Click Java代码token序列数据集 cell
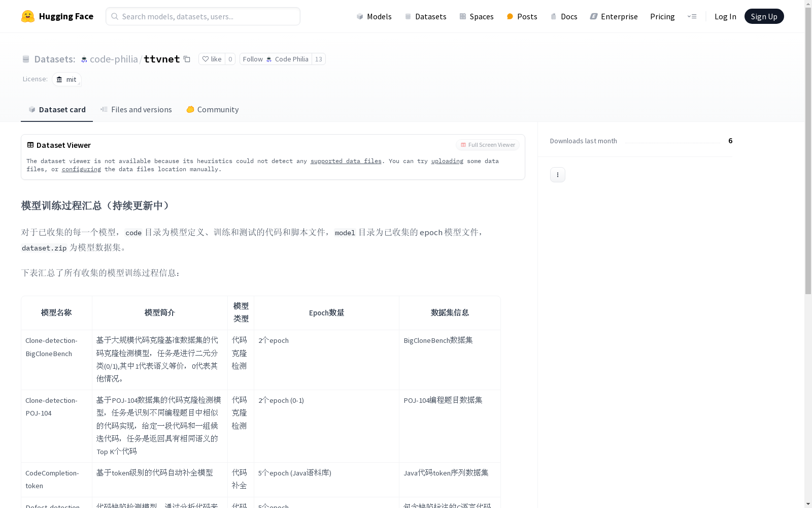Viewport: 812px width, 508px height. pyautogui.click(x=450, y=480)
